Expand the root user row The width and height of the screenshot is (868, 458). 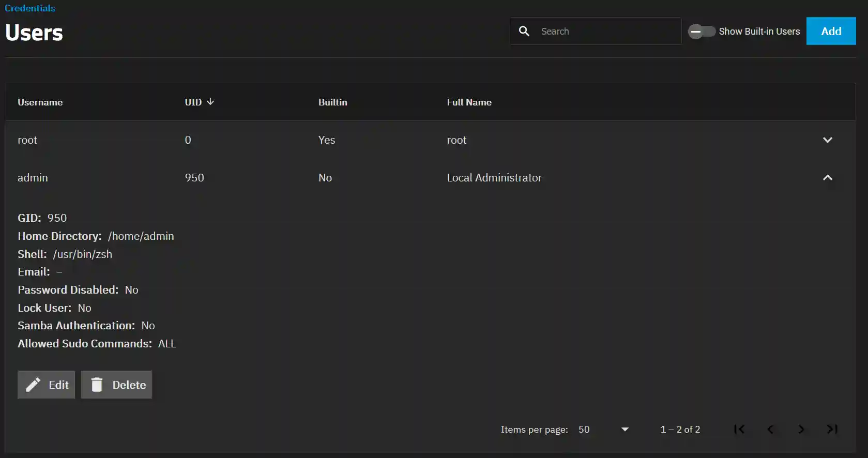(827, 140)
